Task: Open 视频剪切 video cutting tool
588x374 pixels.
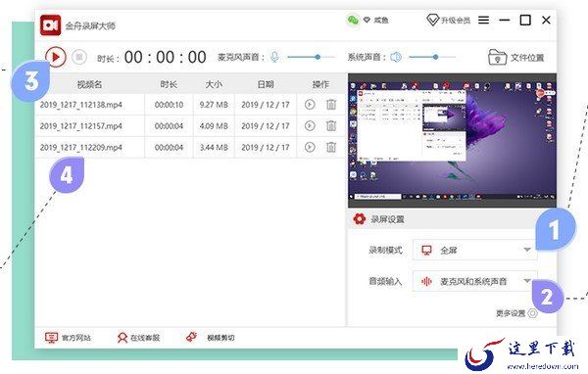Action: click(211, 337)
